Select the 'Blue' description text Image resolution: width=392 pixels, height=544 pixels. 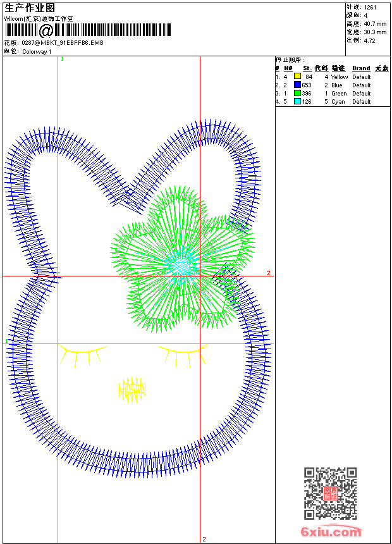point(337,85)
